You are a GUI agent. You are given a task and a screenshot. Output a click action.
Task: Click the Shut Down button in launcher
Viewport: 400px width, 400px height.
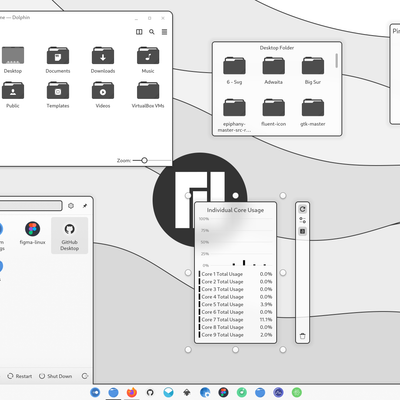coord(55,376)
